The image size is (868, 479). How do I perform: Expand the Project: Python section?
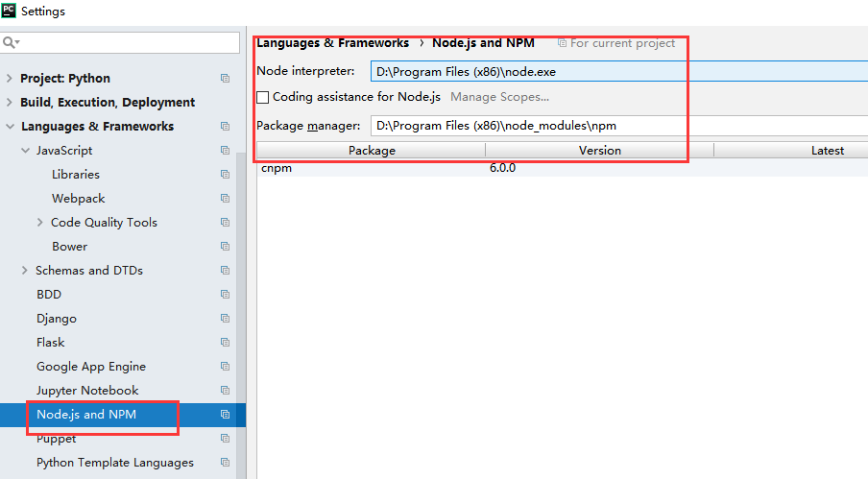coord(9,78)
